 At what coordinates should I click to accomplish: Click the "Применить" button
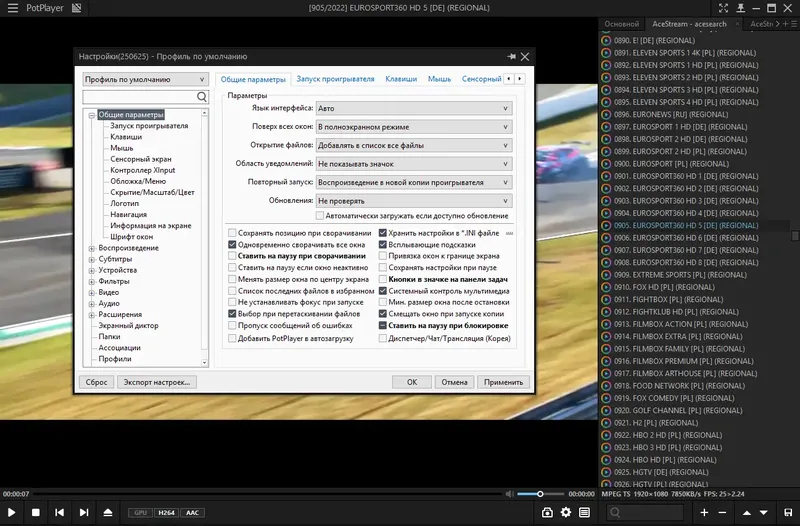(502, 382)
